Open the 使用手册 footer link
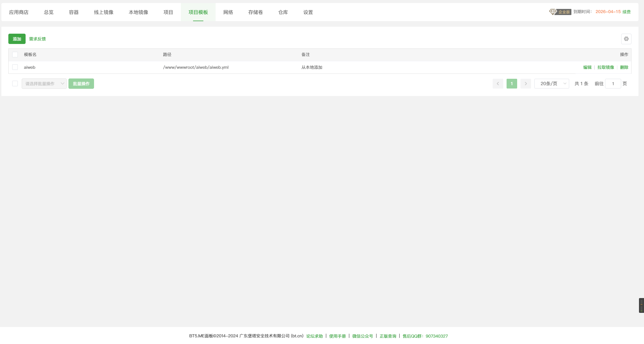The height and width of the screenshot is (344, 644). point(337,336)
